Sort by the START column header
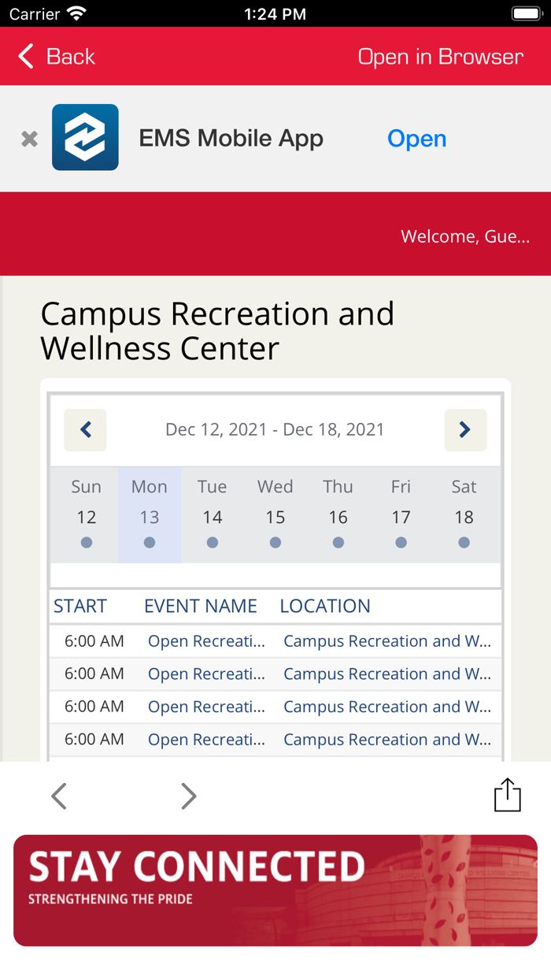This screenshot has width=551, height=980. click(x=80, y=606)
